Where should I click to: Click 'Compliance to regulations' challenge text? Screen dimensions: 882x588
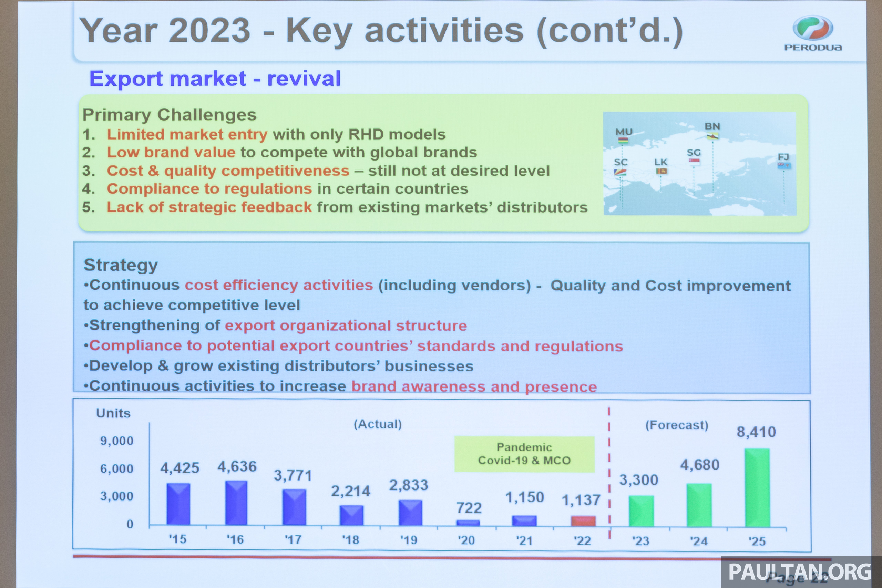tap(209, 189)
